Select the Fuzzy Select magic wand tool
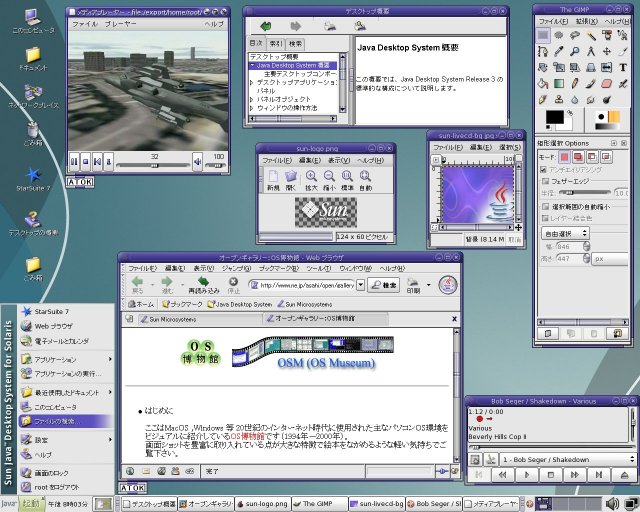Screen dimensions: 640x512 pos(591,35)
